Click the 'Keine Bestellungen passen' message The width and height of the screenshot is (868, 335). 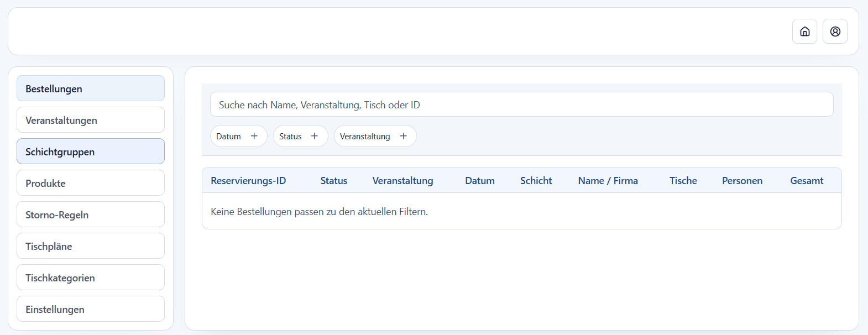[x=319, y=212]
